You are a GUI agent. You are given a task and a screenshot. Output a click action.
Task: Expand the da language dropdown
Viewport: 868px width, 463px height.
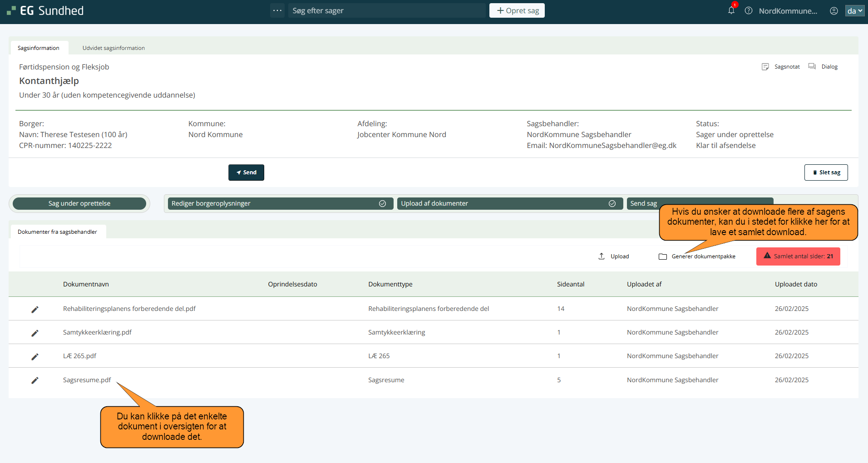point(854,11)
